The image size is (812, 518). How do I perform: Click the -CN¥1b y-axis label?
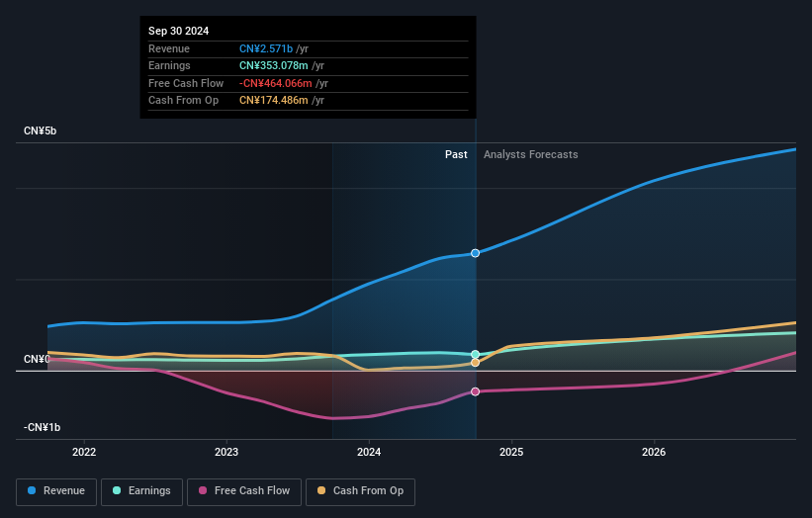[x=42, y=427]
